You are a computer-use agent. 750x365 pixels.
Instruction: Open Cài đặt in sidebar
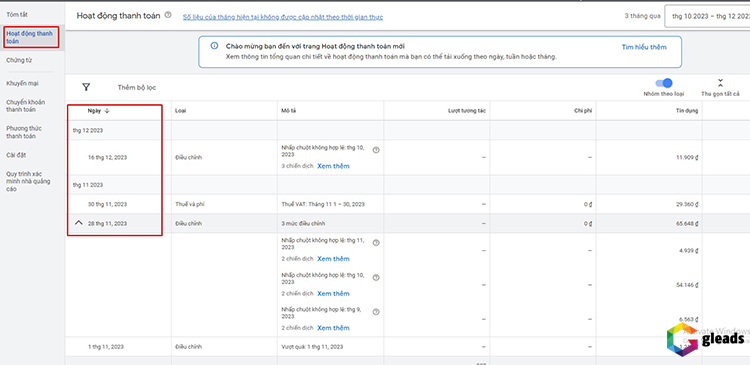[16, 155]
